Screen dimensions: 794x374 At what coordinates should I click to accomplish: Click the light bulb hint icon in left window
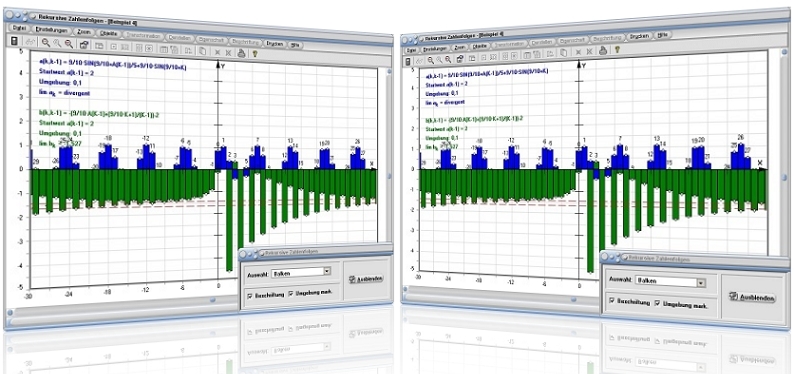255,52
